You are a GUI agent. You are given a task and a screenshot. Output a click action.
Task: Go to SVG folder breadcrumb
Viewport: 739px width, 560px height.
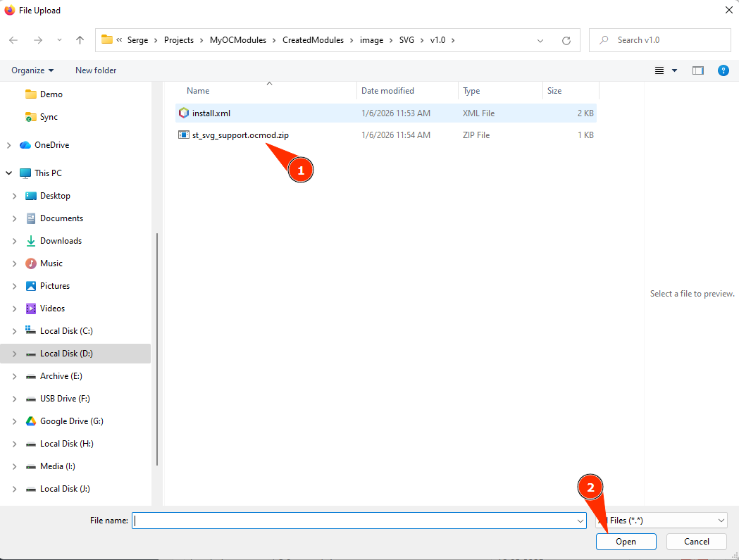[406, 40]
